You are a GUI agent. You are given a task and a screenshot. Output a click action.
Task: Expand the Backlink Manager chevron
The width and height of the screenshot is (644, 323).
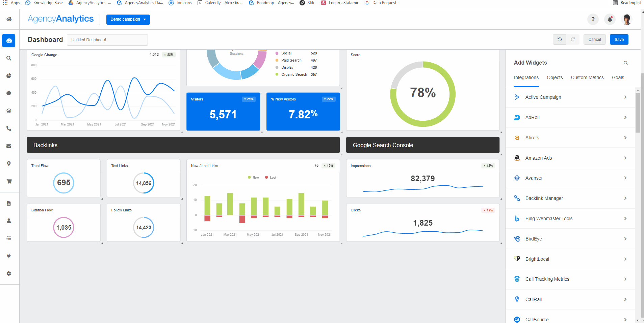(x=625, y=198)
